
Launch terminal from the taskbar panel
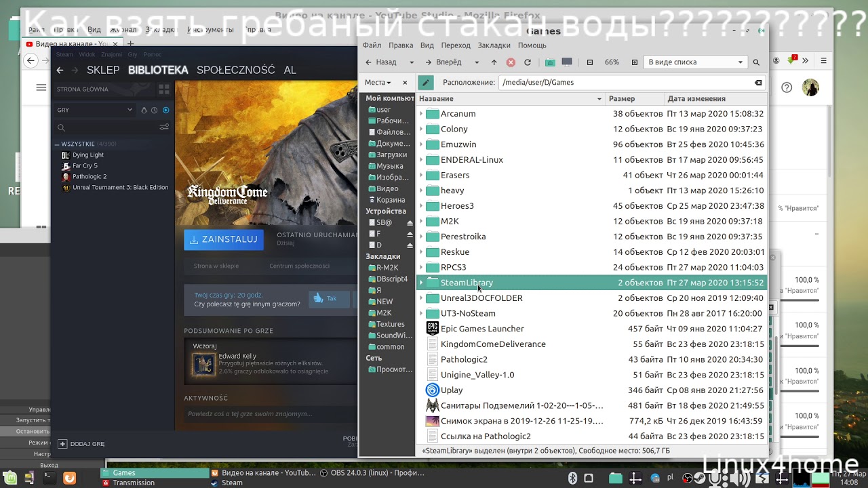tap(48, 478)
